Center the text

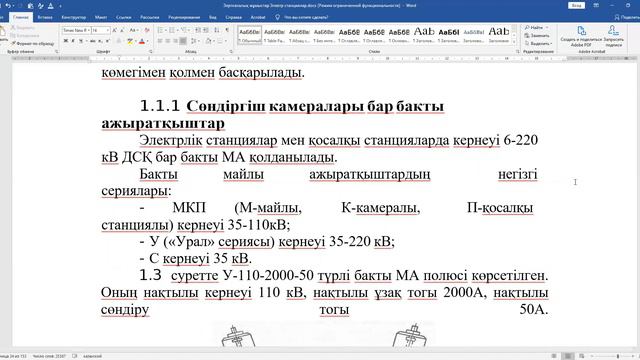(168, 41)
